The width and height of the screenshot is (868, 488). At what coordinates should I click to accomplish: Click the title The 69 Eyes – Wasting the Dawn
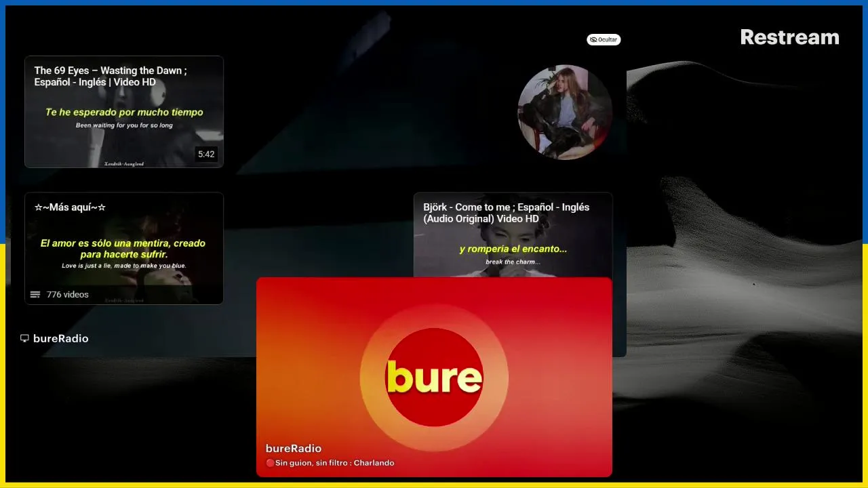(x=111, y=76)
